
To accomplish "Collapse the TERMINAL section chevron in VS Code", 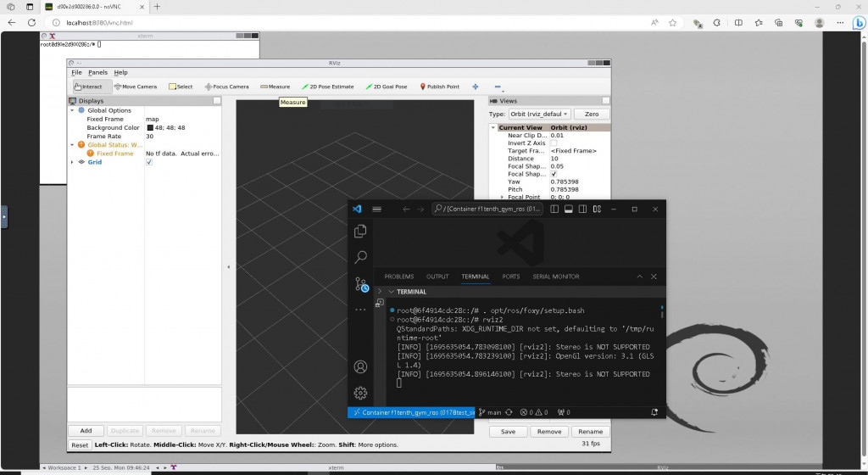I will pos(392,292).
